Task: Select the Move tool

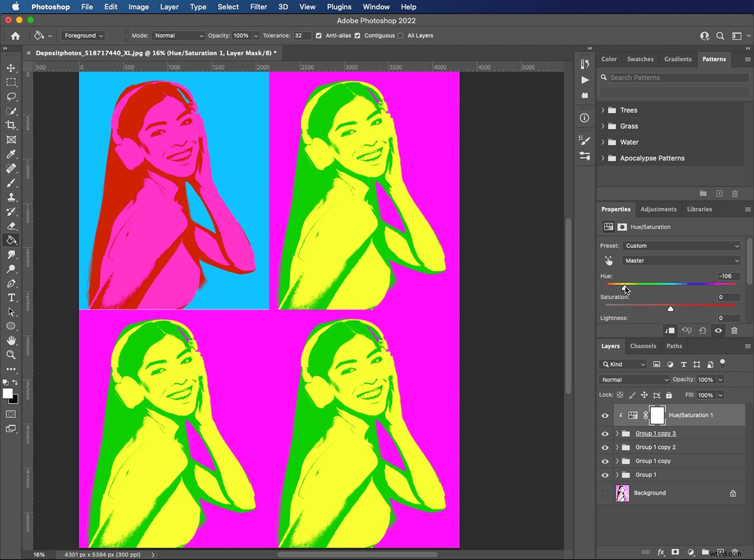Action: 11,68
